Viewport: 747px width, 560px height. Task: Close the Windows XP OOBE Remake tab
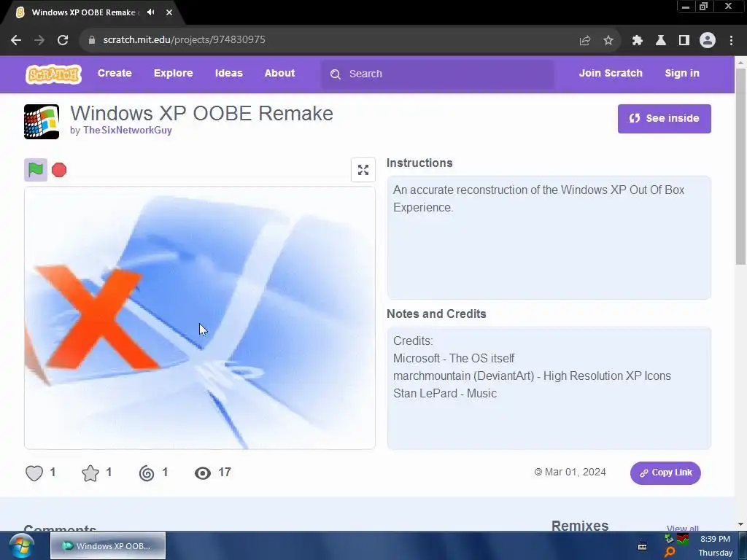(x=169, y=12)
